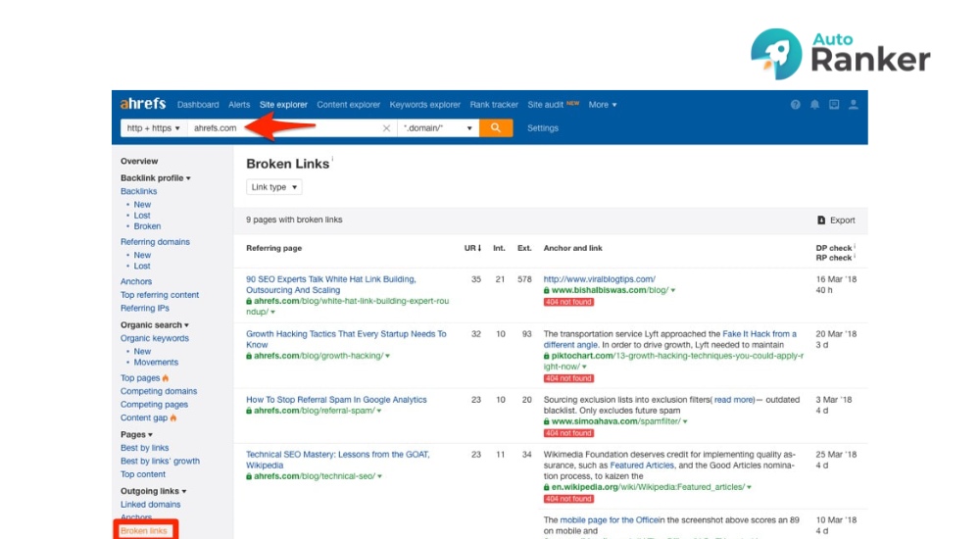Open Top referring content in sidebar

160,295
